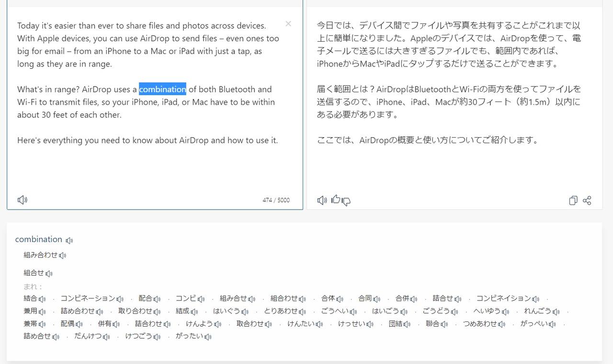Play pronunciation of the headword combination
Viewport: 613px width, 364px height.
(x=69, y=241)
